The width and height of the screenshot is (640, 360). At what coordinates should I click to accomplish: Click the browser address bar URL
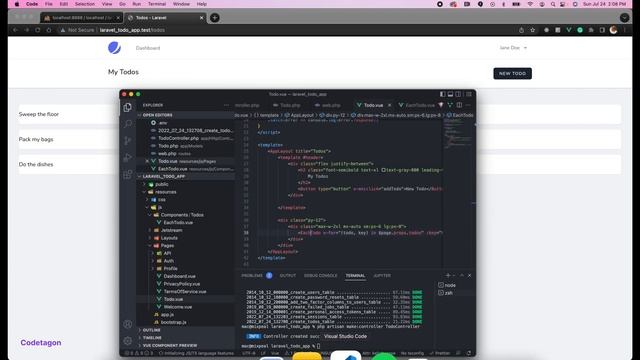coord(132,30)
